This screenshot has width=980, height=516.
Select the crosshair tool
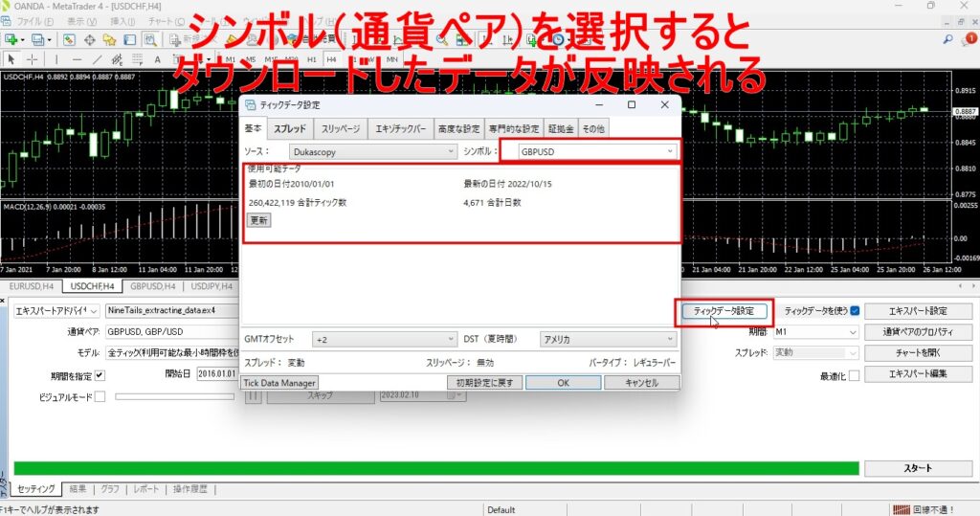click(x=32, y=59)
